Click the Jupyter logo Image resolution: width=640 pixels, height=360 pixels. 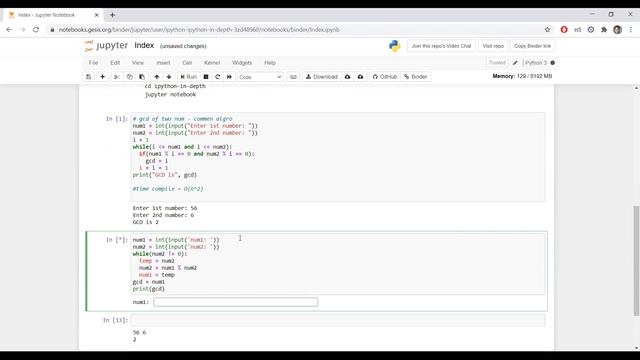pos(106,46)
